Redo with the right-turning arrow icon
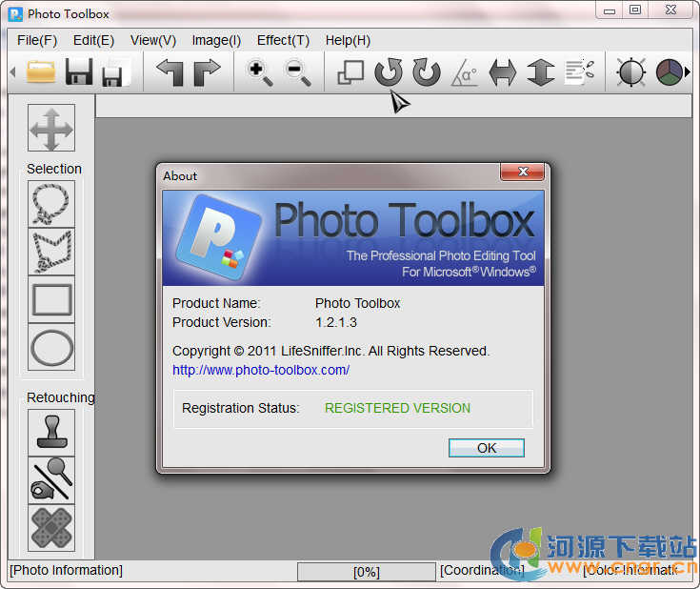Viewport: 700px width, 589px height. click(x=208, y=71)
